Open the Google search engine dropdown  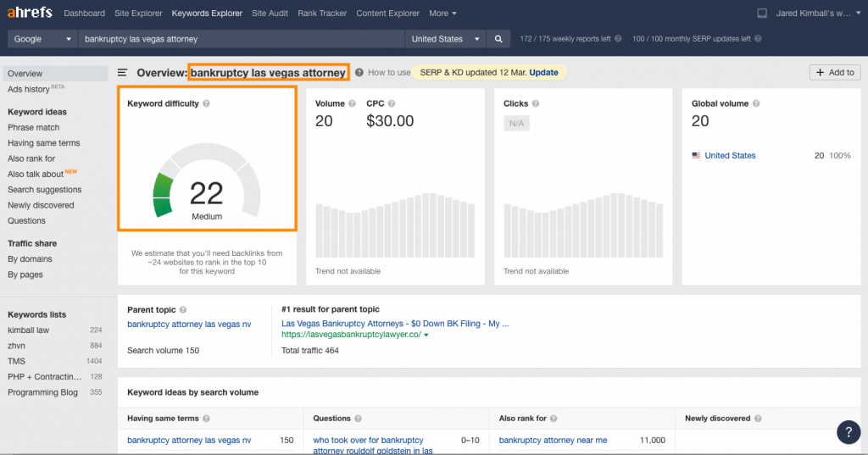click(x=42, y=39)
